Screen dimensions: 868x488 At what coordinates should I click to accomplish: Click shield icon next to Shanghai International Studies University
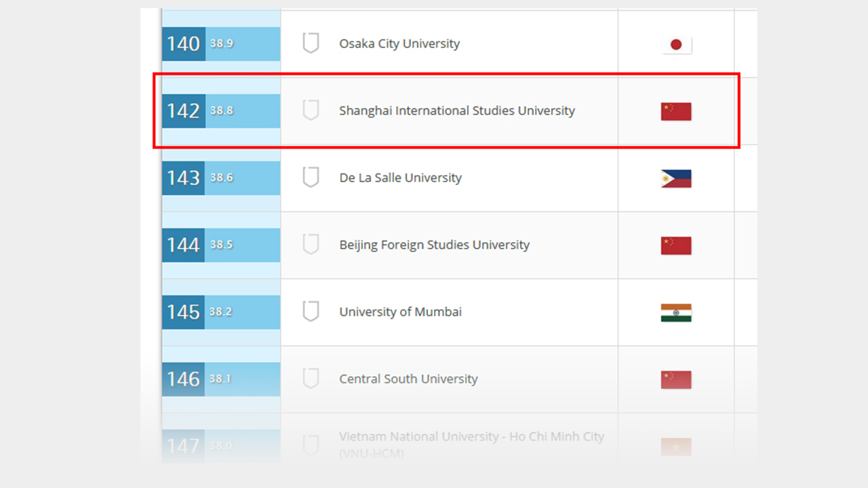[x=311, y=110]
